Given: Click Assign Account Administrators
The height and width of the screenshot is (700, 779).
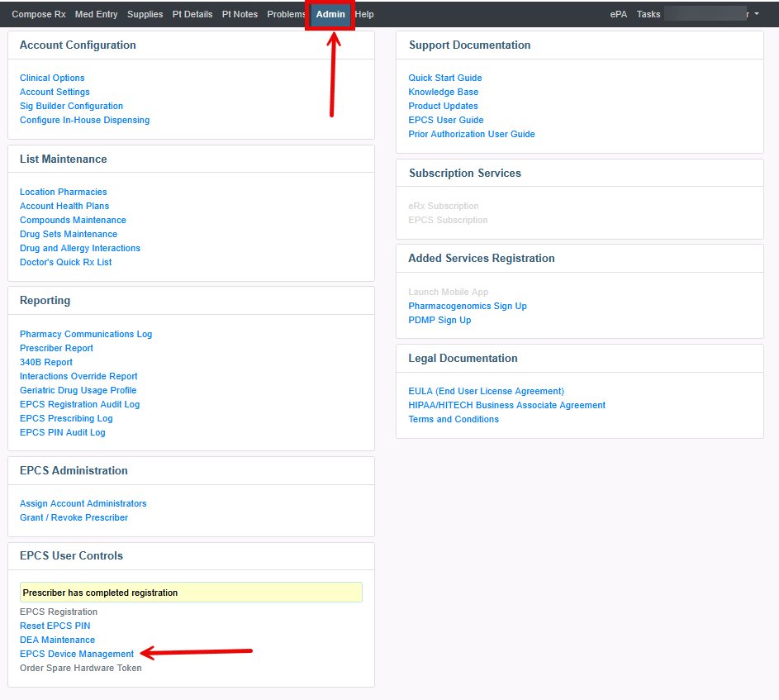Looking at the screenshot, I should [83, 503].
